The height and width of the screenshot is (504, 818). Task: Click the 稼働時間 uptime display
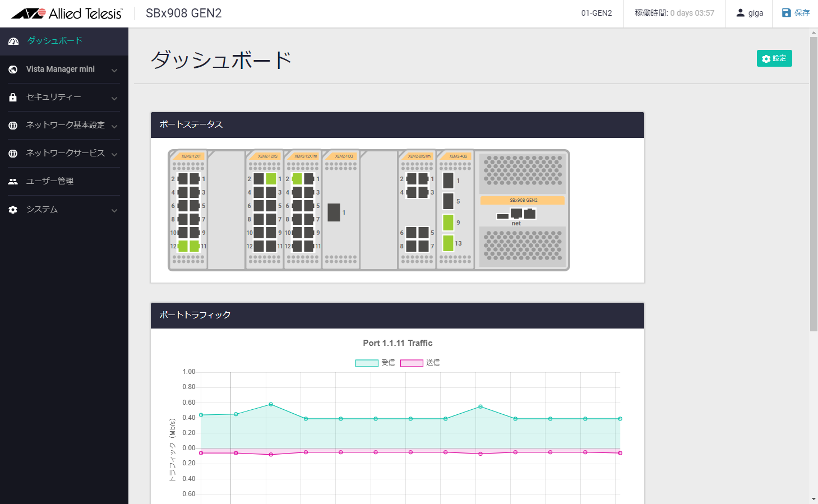[x=674, y=13]
